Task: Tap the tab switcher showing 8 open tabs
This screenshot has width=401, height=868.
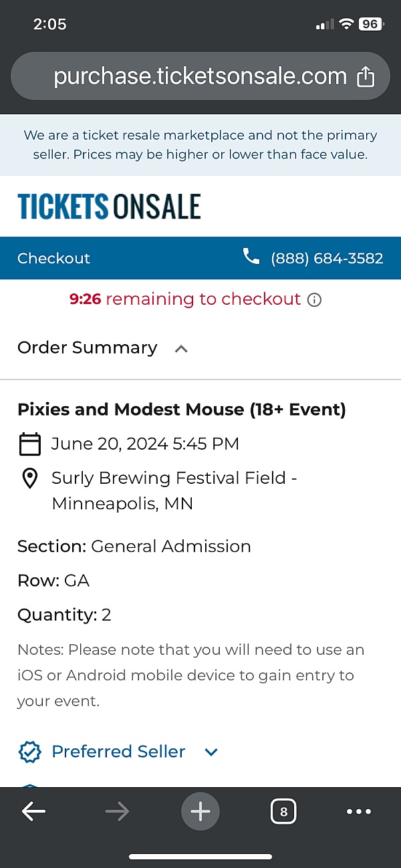Action: click(283, 811)
